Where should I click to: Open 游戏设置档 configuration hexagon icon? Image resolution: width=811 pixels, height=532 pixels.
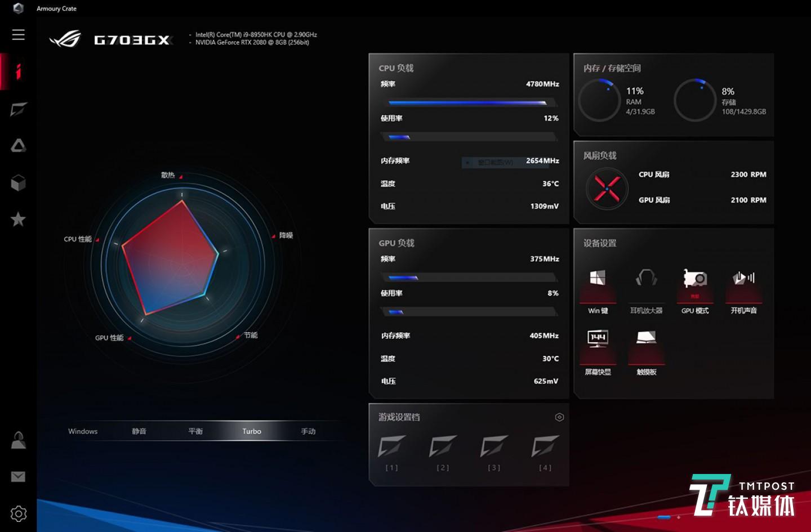pyautogui.click(x=559, y=417)
